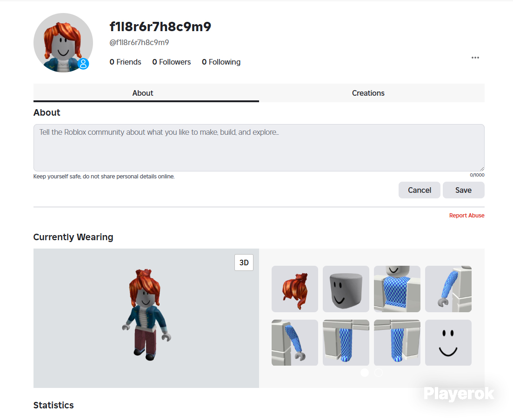View the 0 Following list

pyautogui.click(x=221, y=62)
